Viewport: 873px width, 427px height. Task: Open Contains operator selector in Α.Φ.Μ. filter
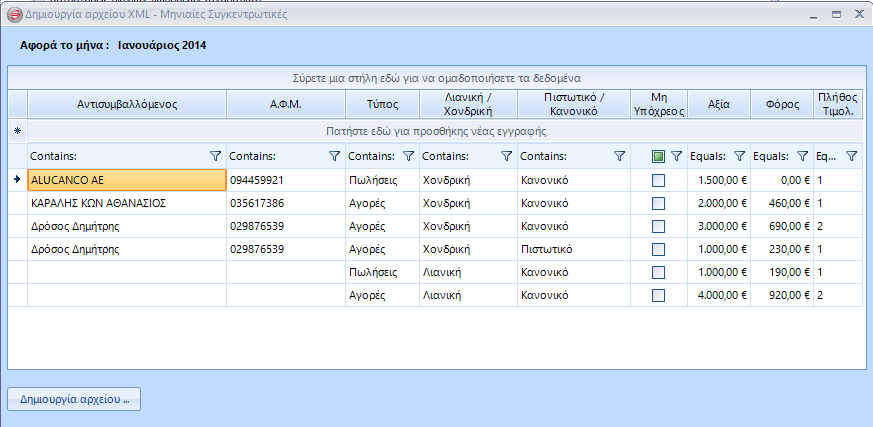[252, 156]
